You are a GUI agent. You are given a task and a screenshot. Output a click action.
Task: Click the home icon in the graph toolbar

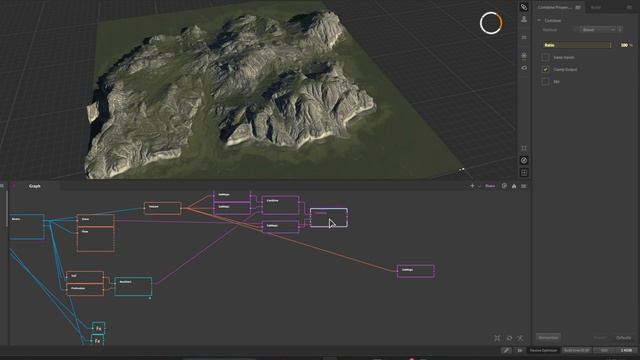[x=514, y=186]
